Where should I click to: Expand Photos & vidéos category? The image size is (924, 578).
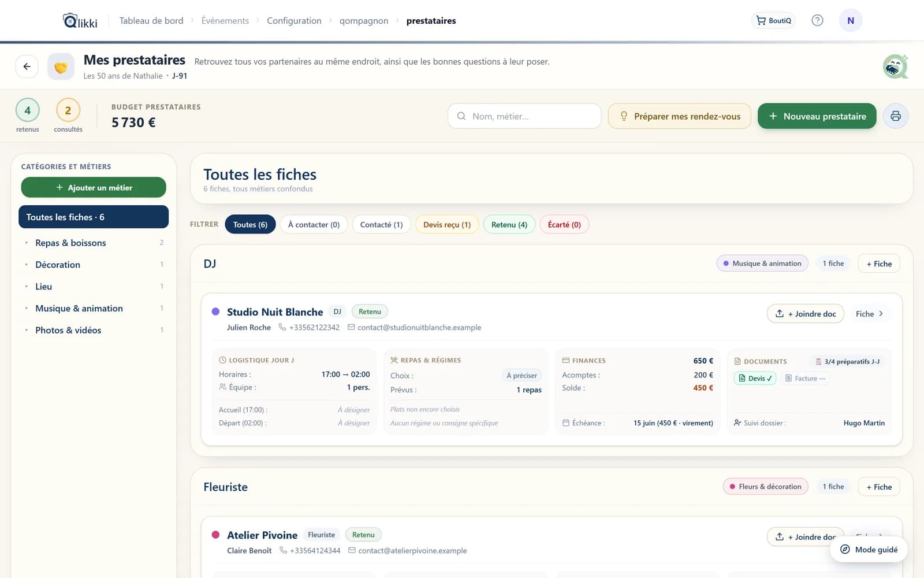tap(94, 330)
